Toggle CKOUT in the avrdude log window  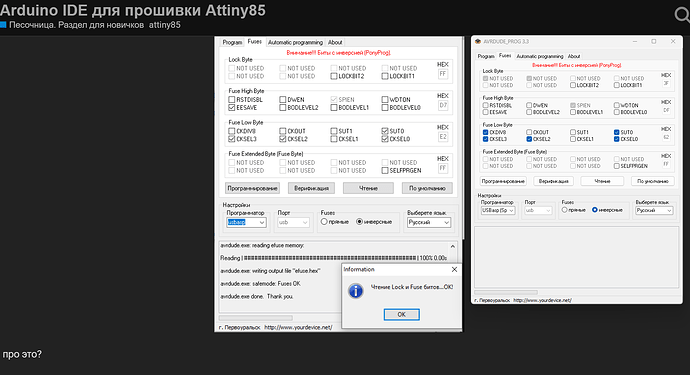(283, 131)
